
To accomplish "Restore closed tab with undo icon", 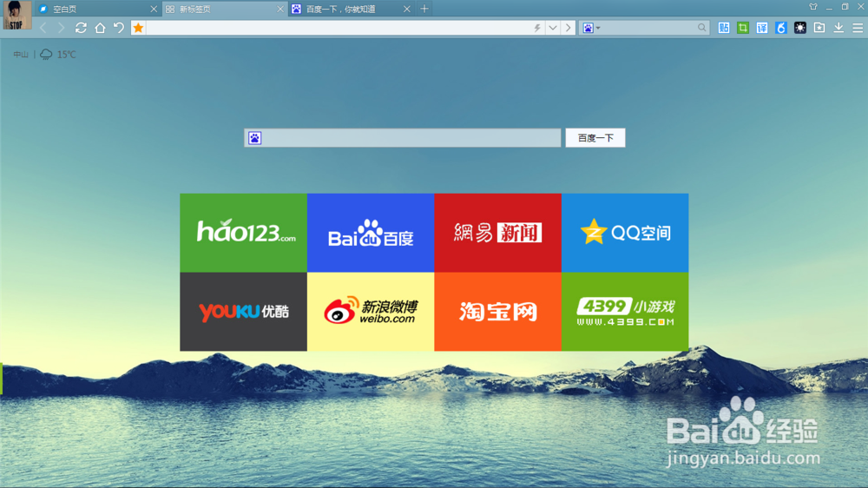I will click(118, 28).
